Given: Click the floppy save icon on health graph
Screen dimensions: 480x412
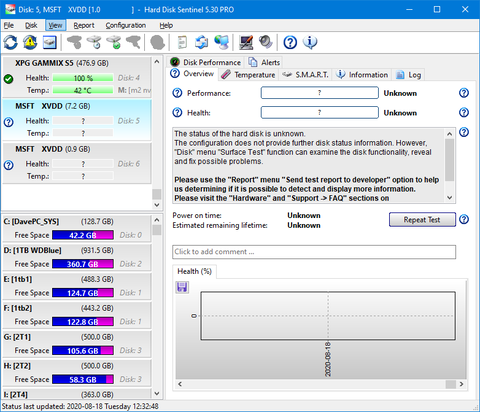Looking at the screenshot, I should tap(182, 287).
